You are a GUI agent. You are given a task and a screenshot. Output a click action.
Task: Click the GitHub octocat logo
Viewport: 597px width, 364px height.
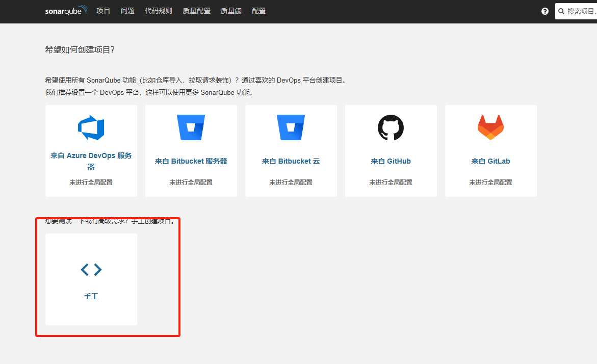391,127
